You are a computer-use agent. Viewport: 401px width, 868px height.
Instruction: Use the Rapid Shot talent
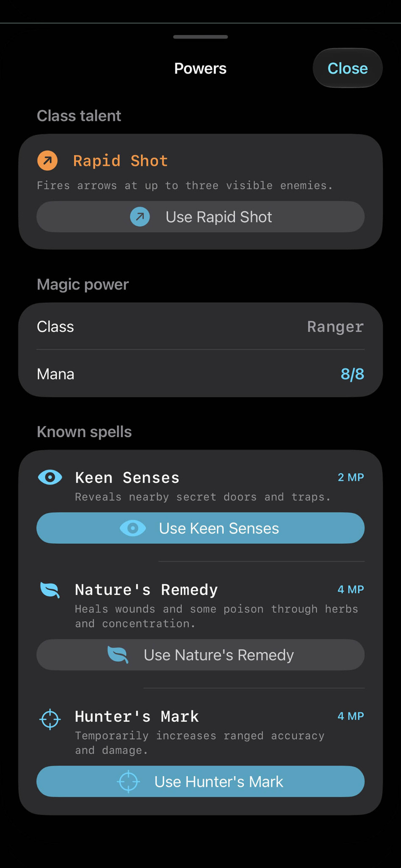200,217
